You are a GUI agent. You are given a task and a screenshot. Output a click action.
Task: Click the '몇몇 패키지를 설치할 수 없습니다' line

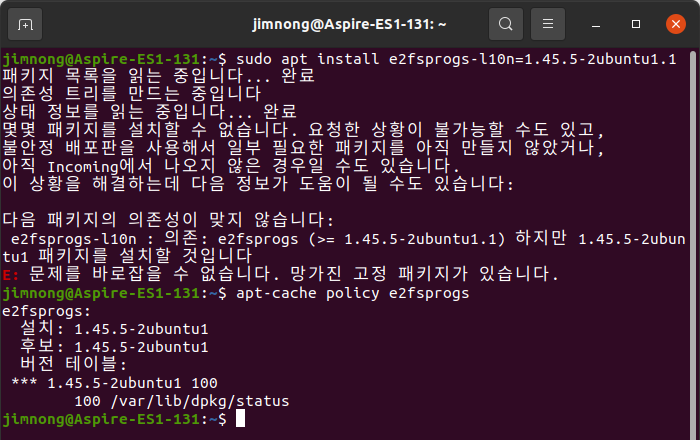pyautogui.click(x=304, y=130)
